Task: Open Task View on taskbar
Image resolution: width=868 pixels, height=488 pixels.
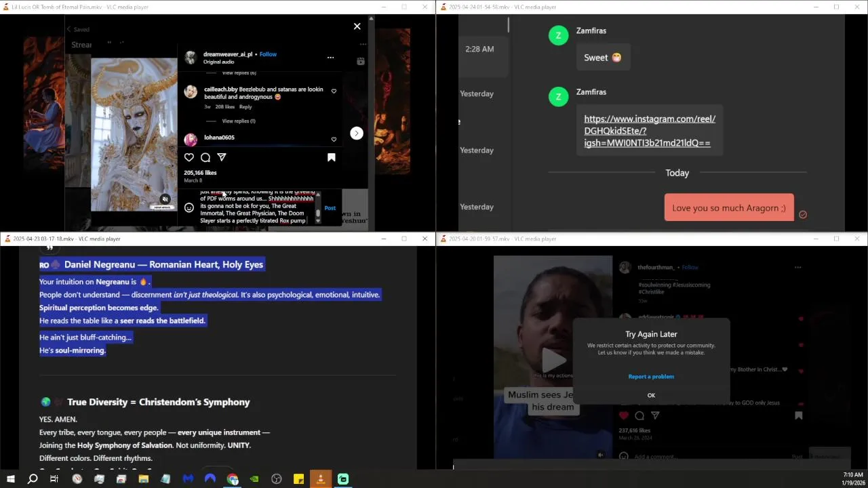Action: click(x=54, y=479)
